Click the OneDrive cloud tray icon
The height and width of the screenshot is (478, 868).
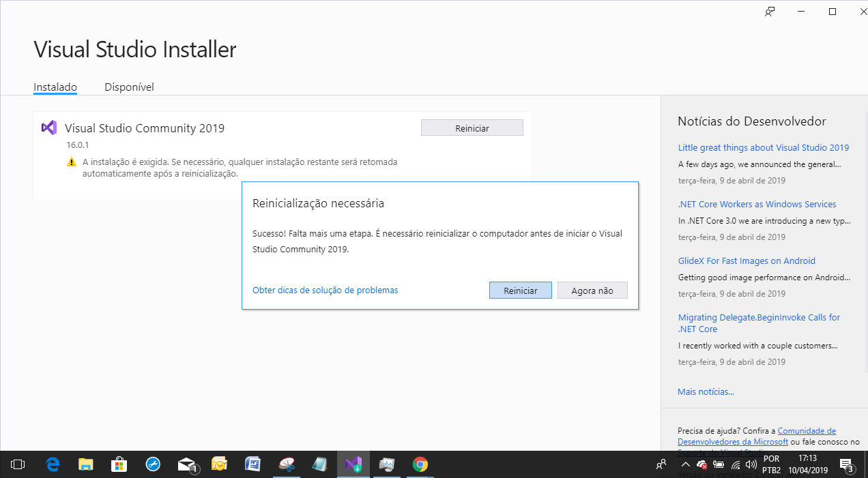(701, 464)
